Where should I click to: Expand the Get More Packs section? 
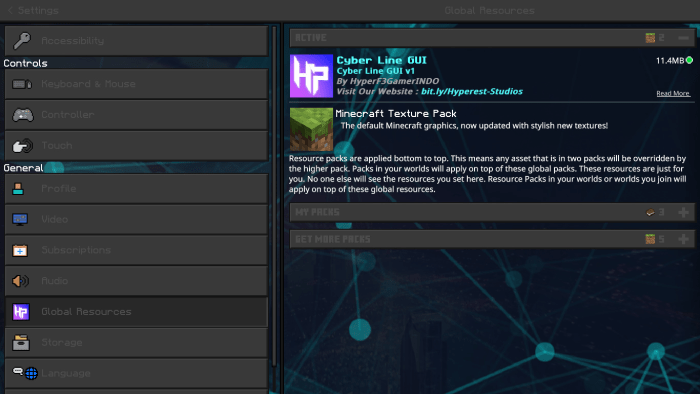(x=683, y=239)
